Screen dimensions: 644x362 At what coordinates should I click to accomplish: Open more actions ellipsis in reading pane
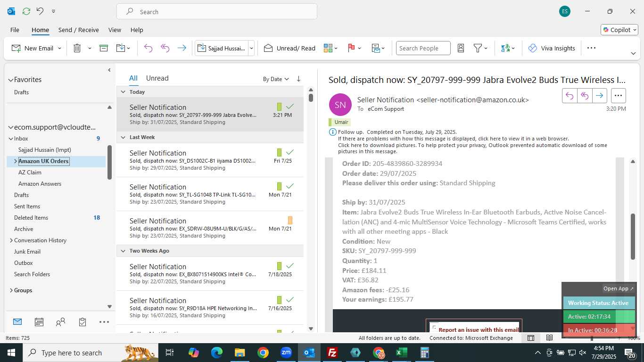coord(618,96)
